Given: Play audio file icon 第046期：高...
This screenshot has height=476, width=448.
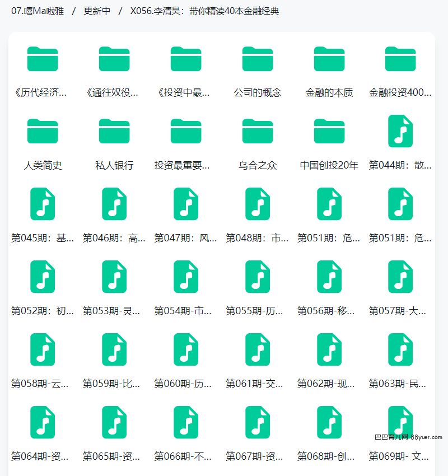Looking at the screenshot, I should click(114, 204).
